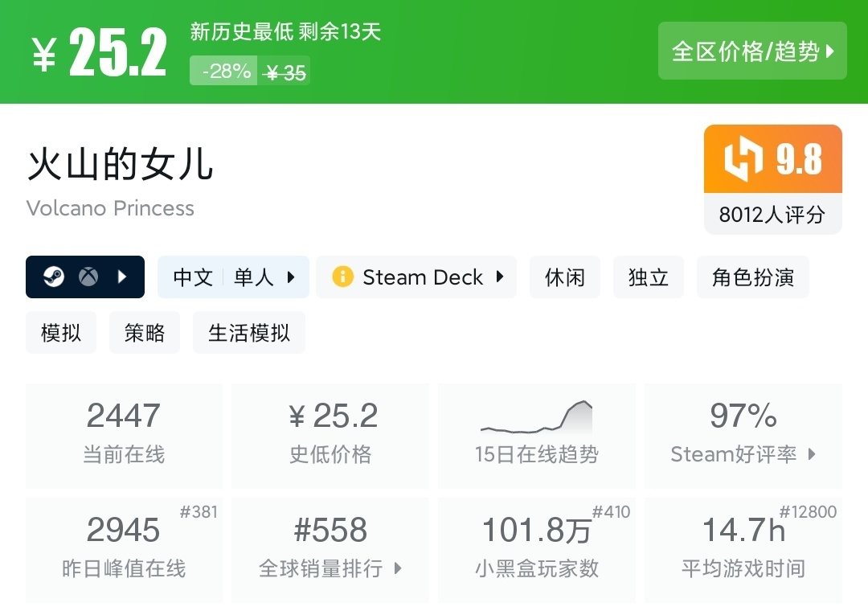The image size is (868, 611).
Task: Expand the platforms arrow beside Xbox
Action: tap(122, 277)
